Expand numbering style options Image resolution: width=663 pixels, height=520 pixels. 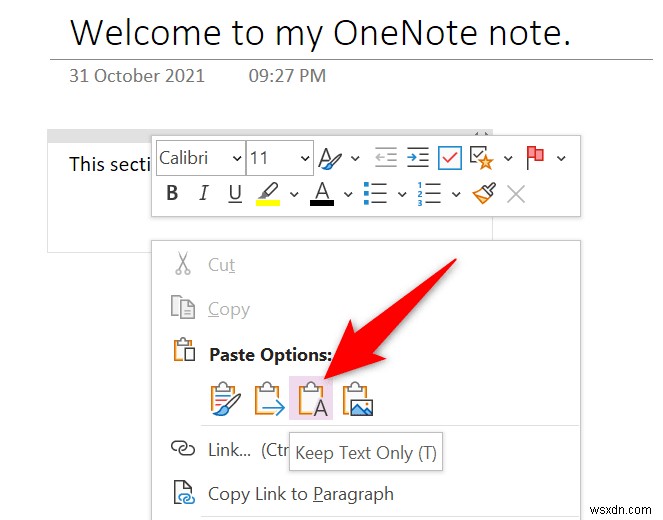[x=456, y=194]
